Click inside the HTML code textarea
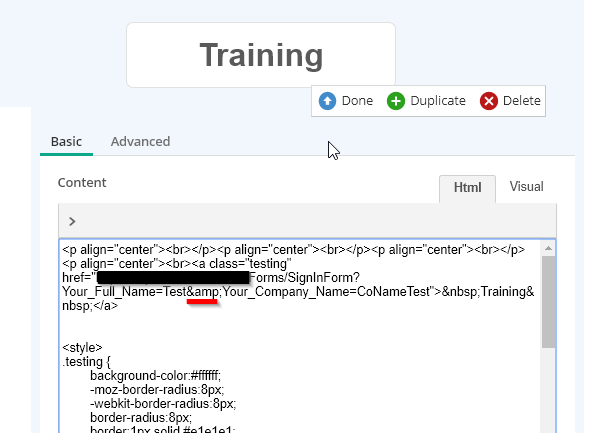 coord(300,336)
